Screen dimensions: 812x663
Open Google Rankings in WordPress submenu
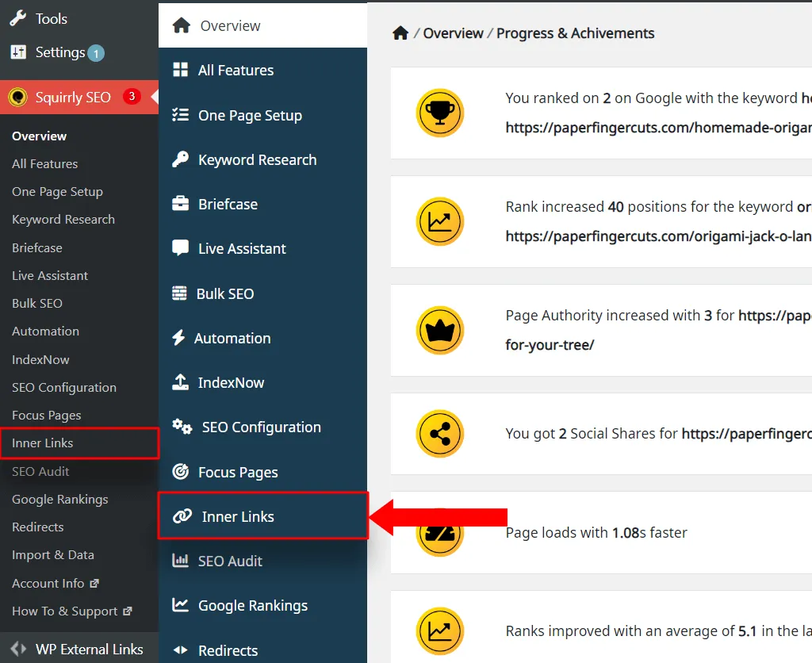coord(60,500)
